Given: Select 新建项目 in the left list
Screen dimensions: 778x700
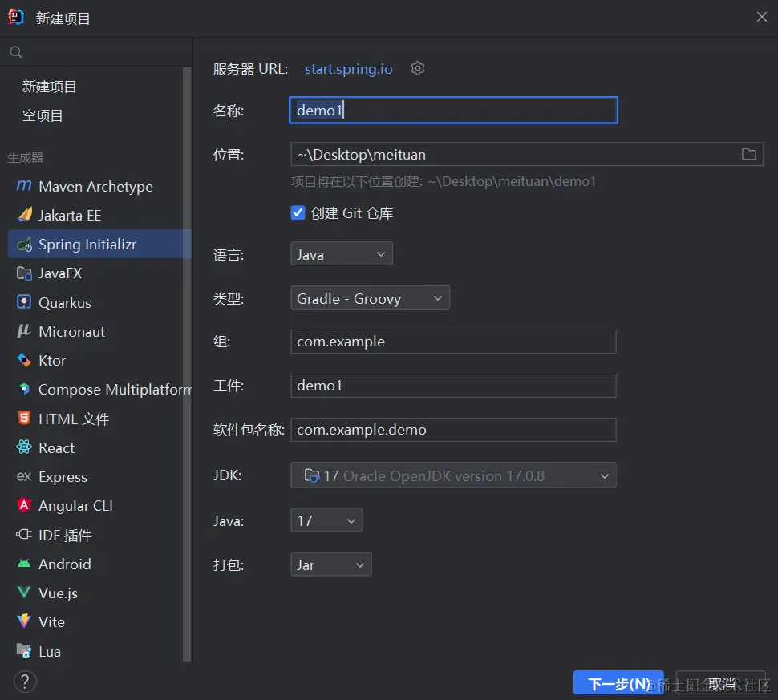Looking at the screenshot, I should coord(49,87).
